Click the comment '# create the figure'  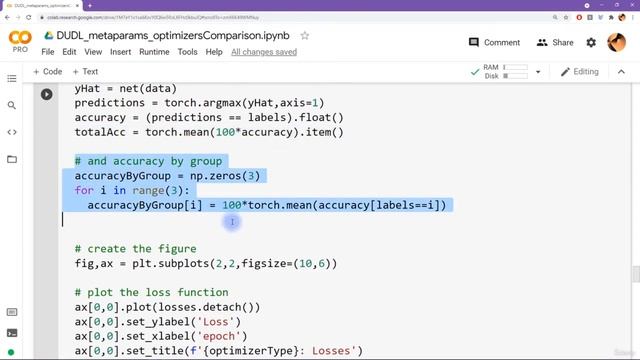coord(136,249)
